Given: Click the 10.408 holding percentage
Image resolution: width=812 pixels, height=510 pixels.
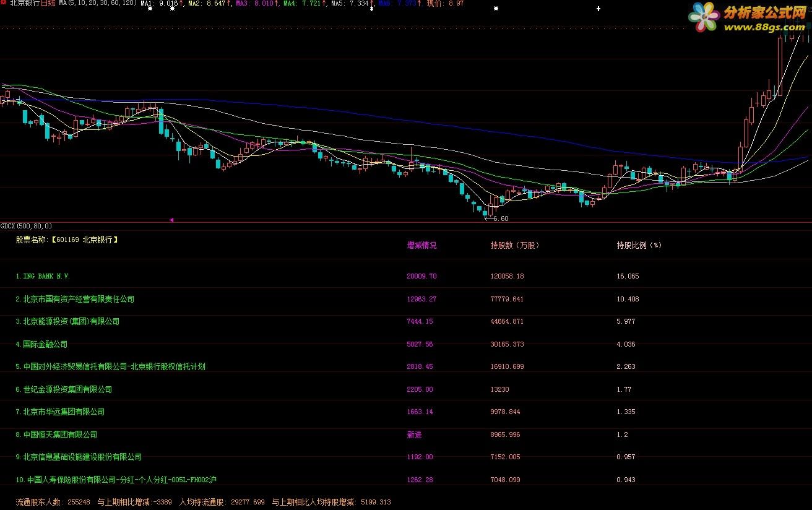Looking at the screenshot, I should [x=628, y=299].
